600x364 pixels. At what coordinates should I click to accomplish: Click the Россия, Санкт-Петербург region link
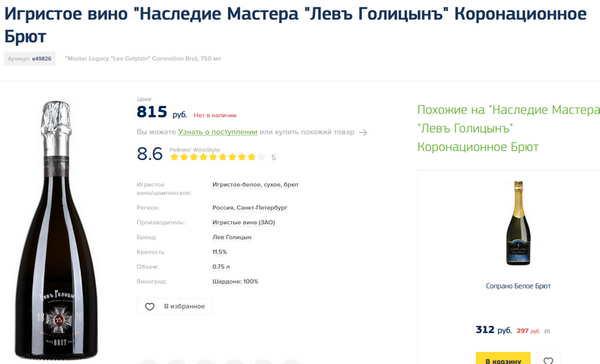[250, 207]
